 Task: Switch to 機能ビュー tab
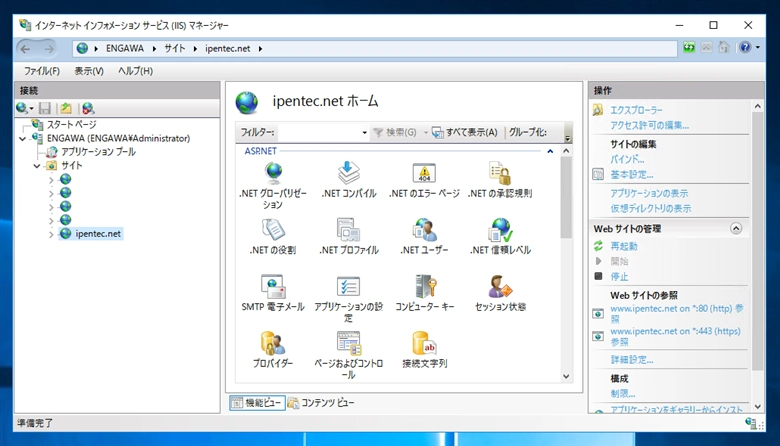258,403
